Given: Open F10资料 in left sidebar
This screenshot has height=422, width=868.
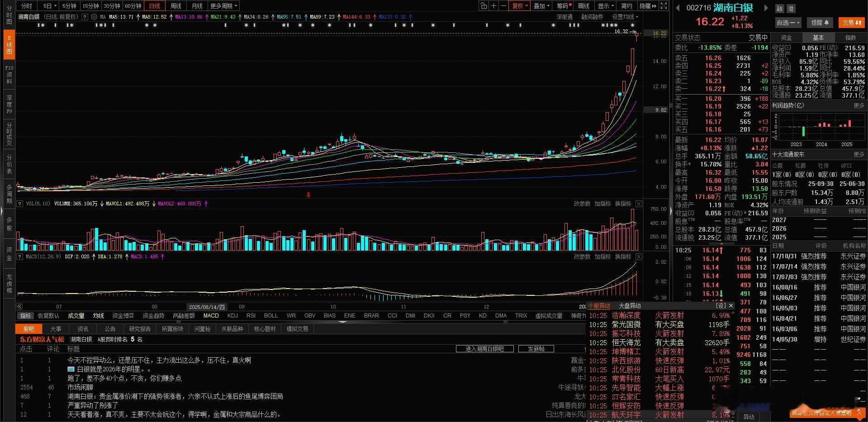Looking at the screenshot, I should pyautogui.click(x=9, y=75).
